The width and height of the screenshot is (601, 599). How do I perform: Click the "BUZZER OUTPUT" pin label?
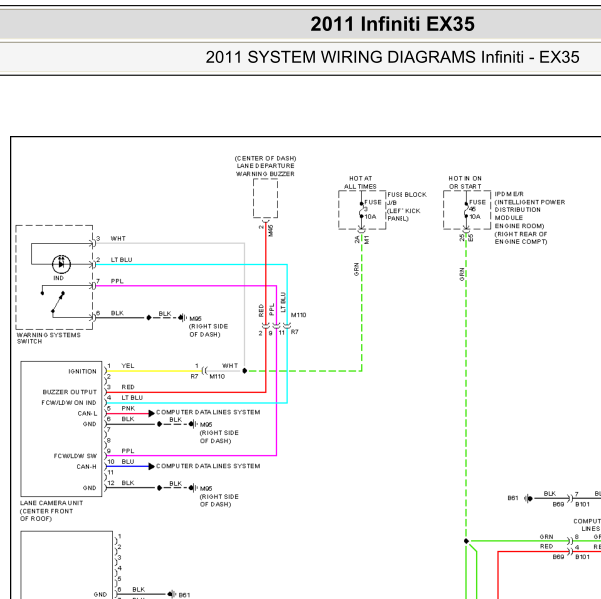[69, 392]
